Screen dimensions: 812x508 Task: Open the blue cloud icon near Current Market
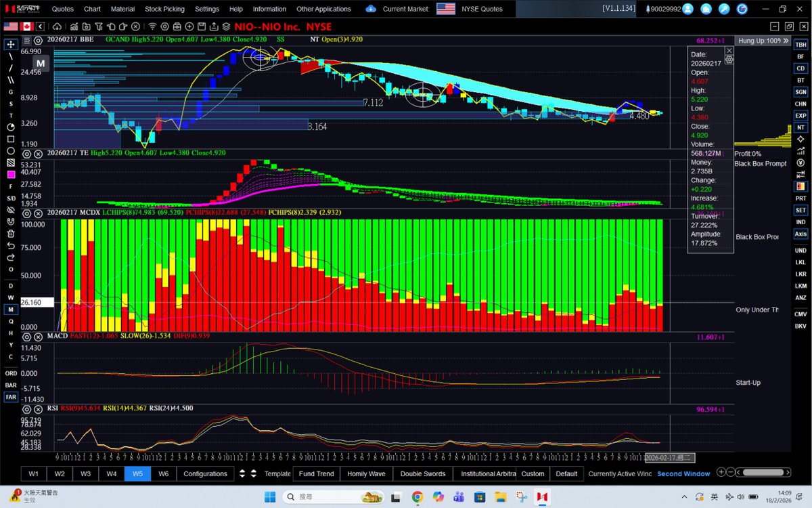(x=370, y=9)
